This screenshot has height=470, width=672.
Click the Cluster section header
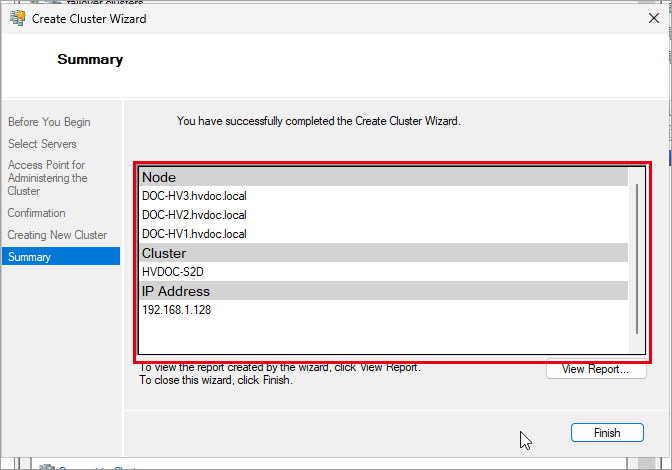(x=384, y=253)
